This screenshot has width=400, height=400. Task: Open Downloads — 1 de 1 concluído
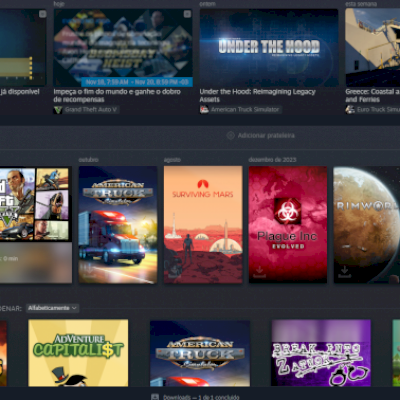(x=201, y=397)
